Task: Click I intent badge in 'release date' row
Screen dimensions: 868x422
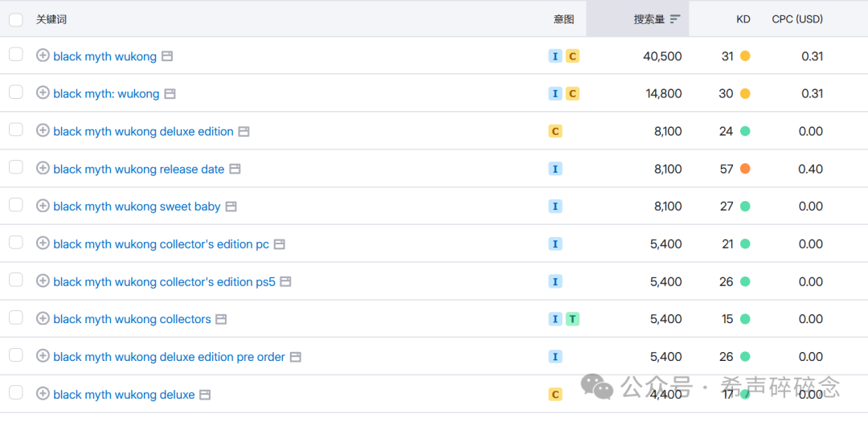Action: [x=555, y=169]
